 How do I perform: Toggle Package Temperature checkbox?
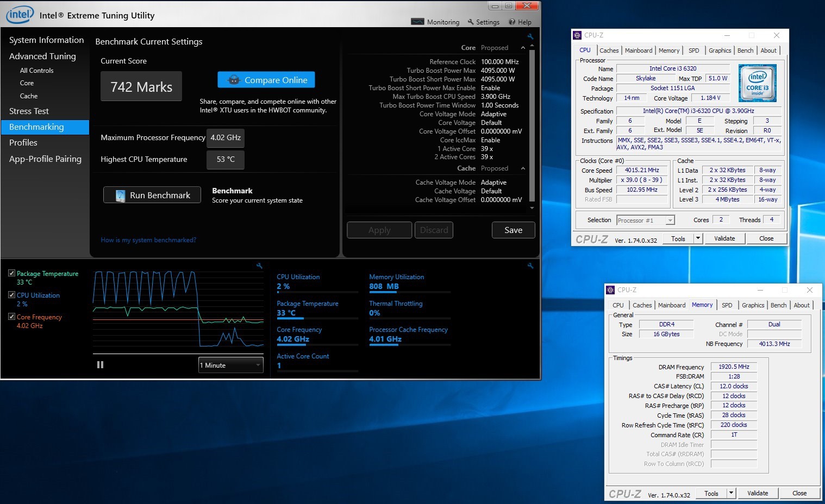pos(11,273)
